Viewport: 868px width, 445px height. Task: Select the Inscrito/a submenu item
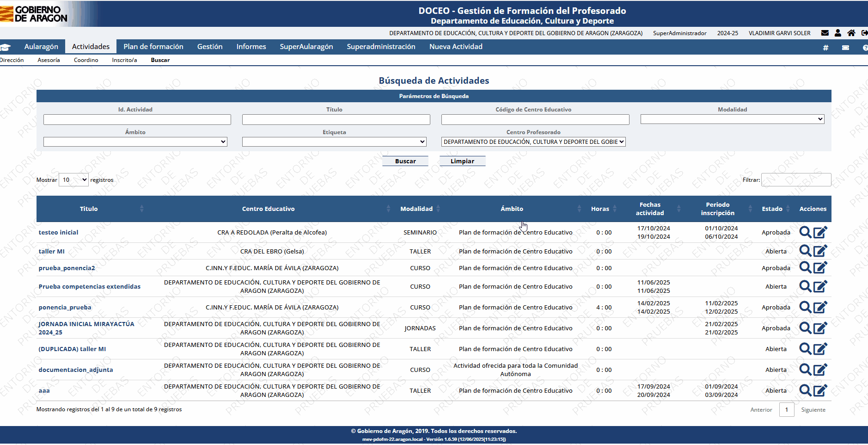pos(124,60)
